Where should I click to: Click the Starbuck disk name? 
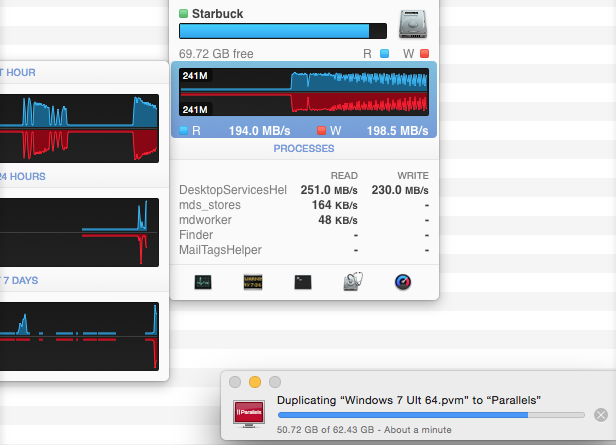click(217, 14)
